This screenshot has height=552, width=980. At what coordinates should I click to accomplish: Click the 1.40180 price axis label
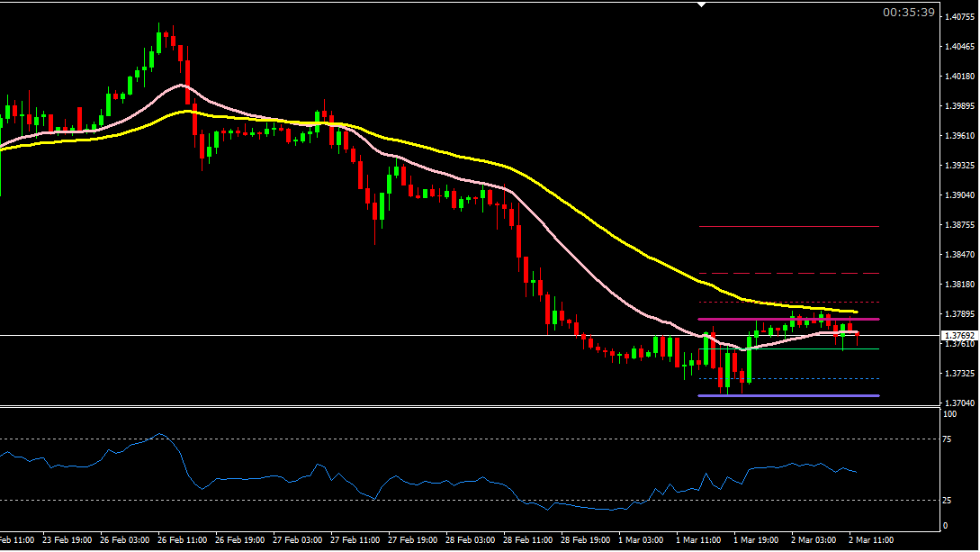click(x=960, y=77)
